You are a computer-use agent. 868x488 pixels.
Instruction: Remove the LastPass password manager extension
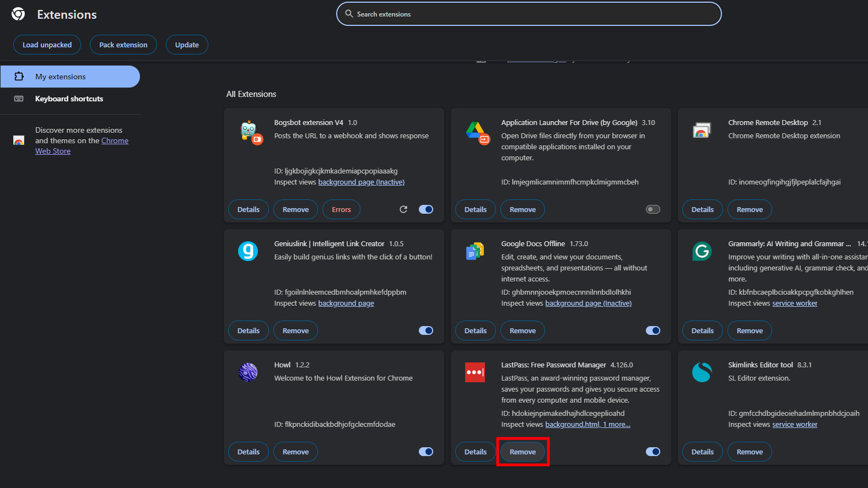(x=522, y=452)
